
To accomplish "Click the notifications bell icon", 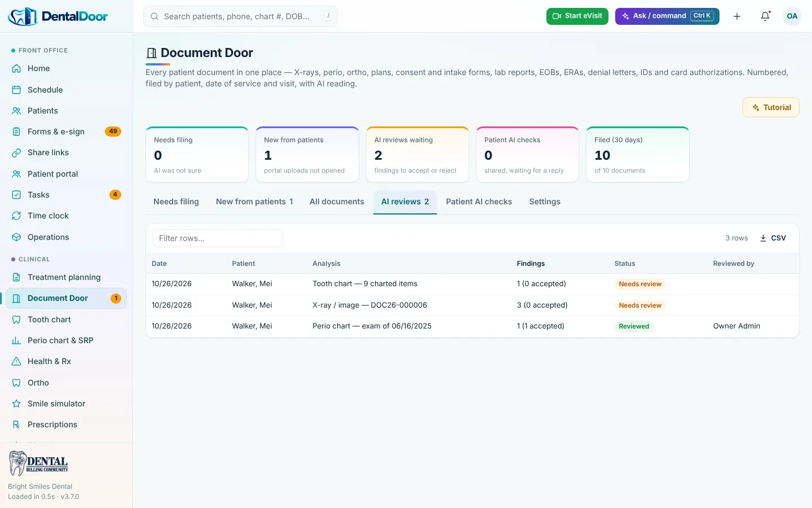I will click(765, 16).
